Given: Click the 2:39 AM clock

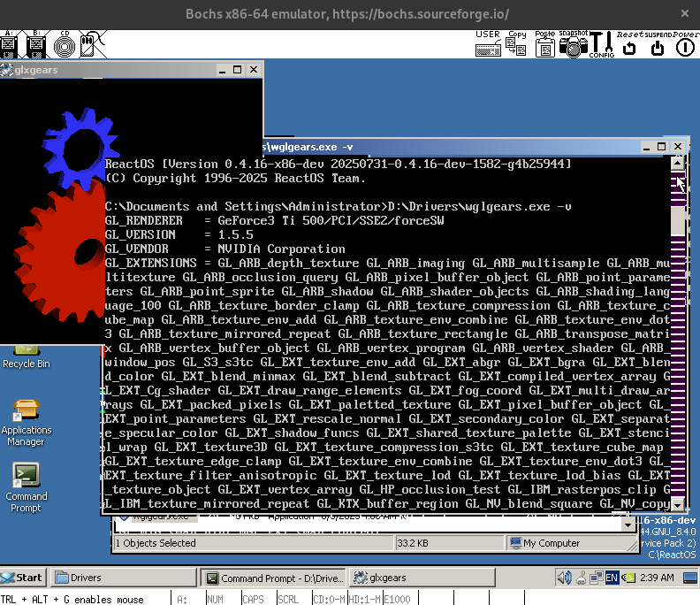Looking at the screenshot, I should pos(657,578).
